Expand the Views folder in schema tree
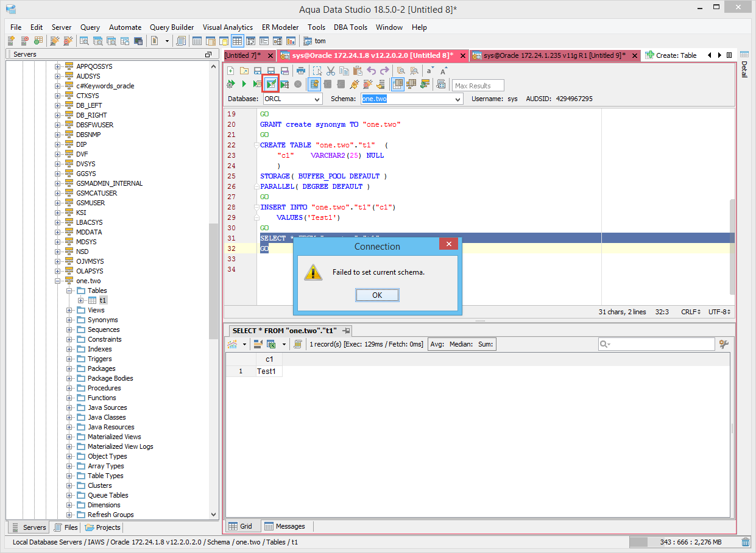Image resolution: width=756 pixels, height=553 pixels. click(69, 310)
